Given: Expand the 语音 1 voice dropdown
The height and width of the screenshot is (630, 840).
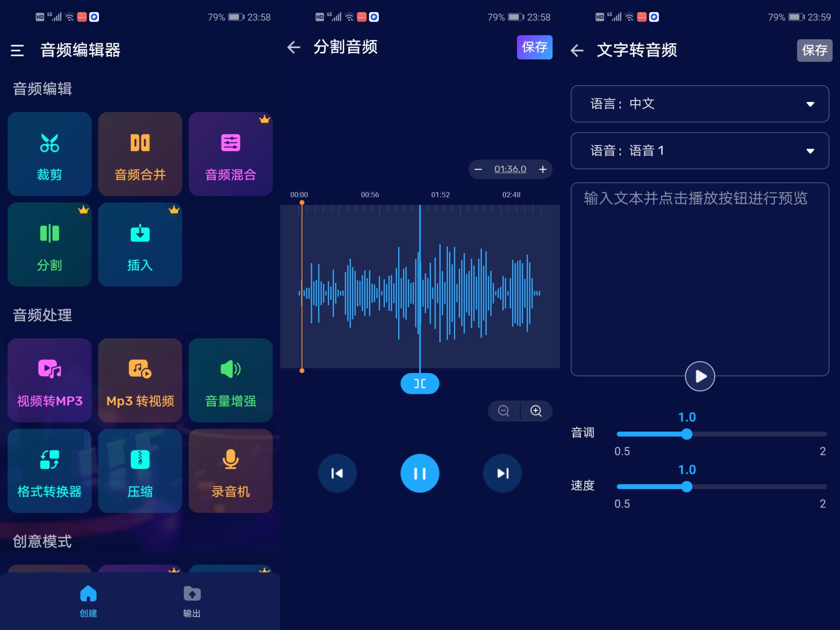Looking at the screenshot, I should tap(700, 151).
